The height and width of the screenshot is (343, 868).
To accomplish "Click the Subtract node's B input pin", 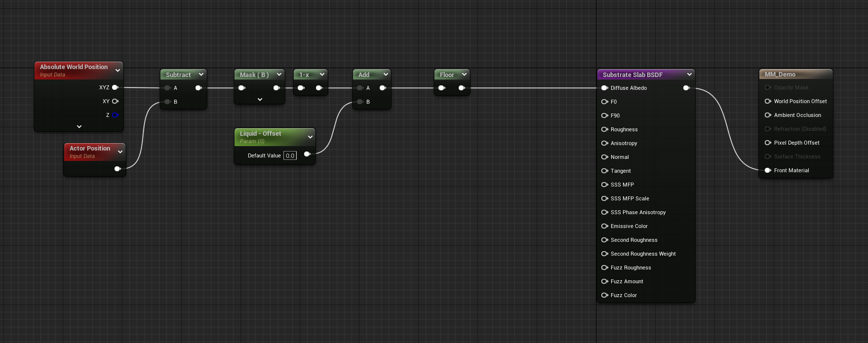I will click(167, 102).
